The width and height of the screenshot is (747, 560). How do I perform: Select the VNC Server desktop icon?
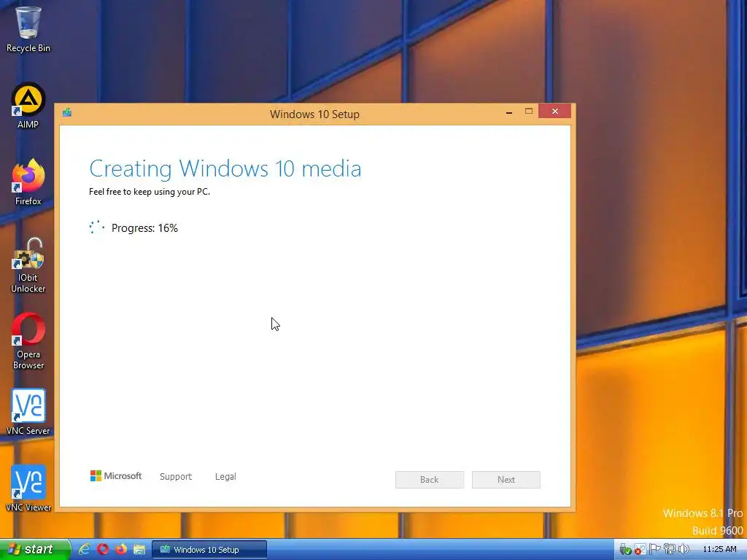28,412
